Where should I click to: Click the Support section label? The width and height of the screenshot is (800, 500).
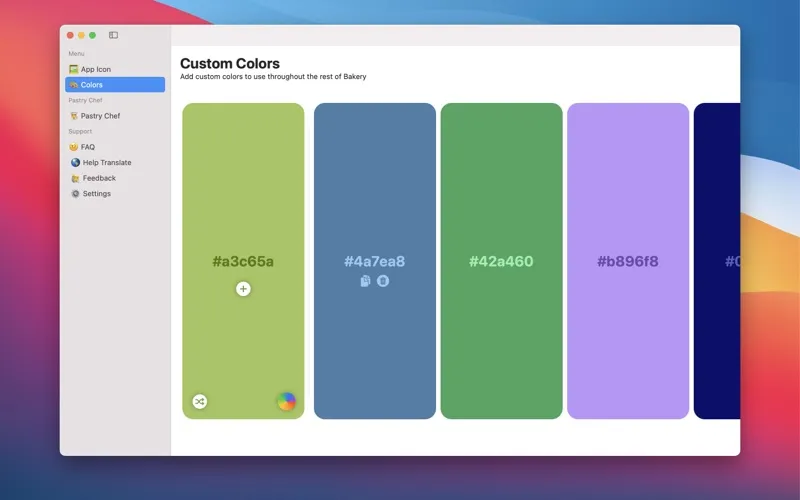[80, 131]
